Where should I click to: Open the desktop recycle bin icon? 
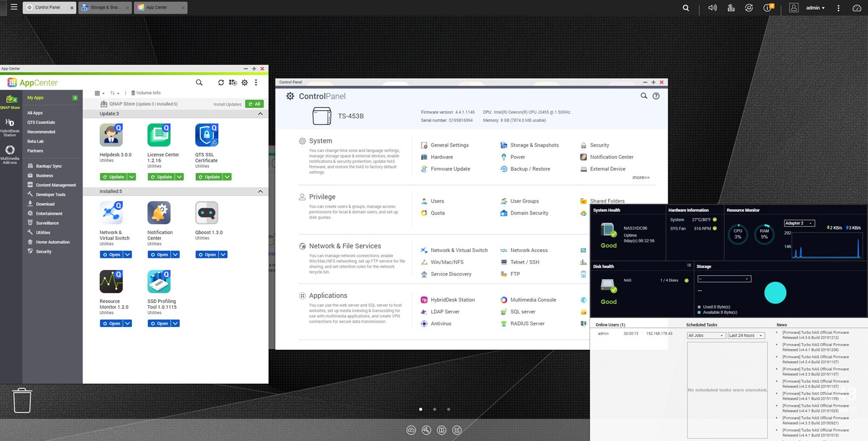[x=22, y=400]
